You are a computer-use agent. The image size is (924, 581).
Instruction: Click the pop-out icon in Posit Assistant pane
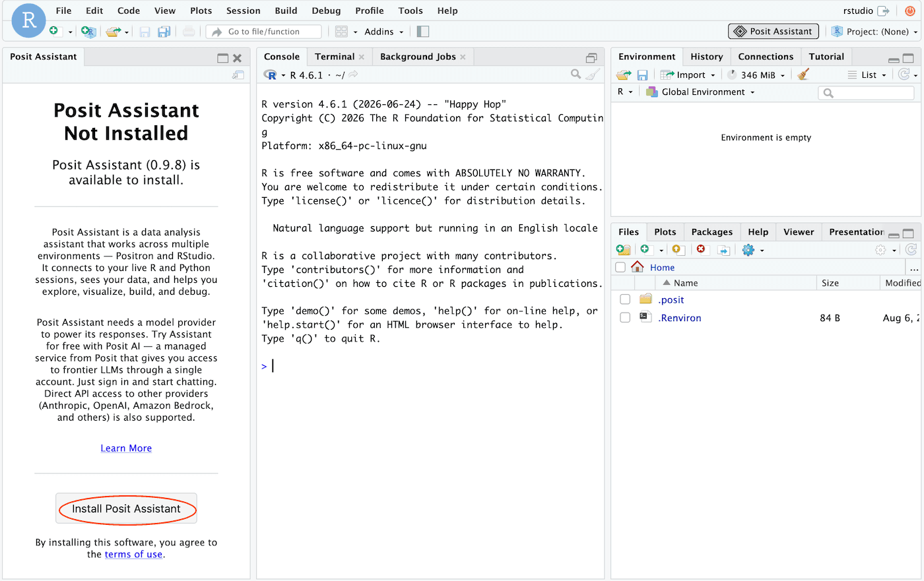tap(238, 75)
